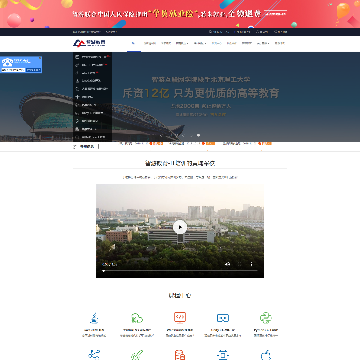Play the campus video
This screenshot has width=360, height=360.
pos(180,227)
